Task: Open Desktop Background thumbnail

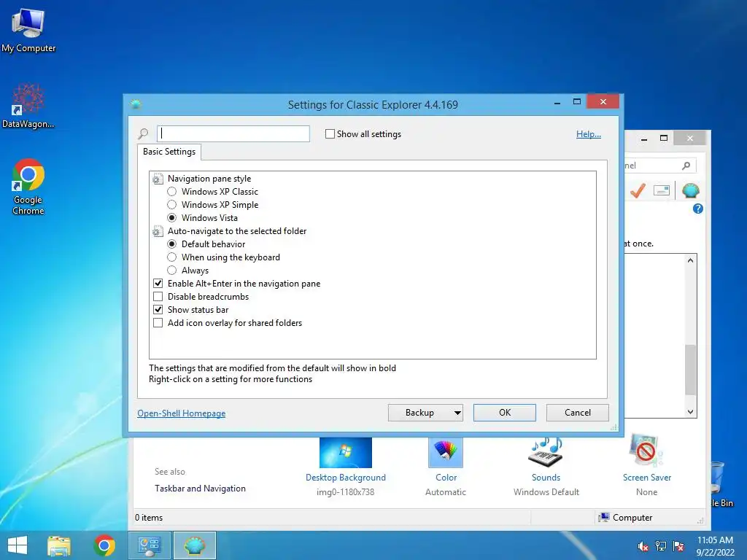Action: pyautogui.click(x=345, y=452)
